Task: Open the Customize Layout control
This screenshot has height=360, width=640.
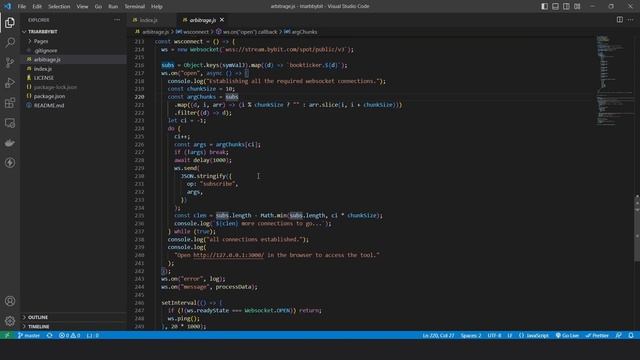Action: [577, 6]
